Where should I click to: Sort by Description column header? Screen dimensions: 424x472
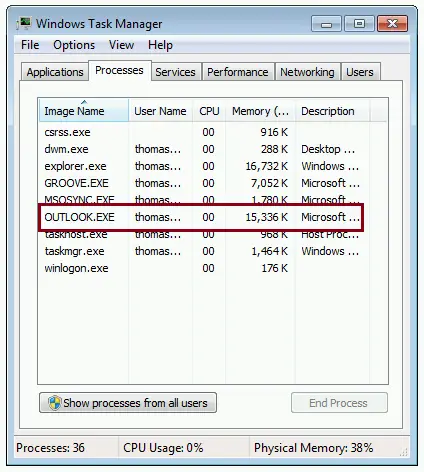pyautogui.click(x=332, y=111)
